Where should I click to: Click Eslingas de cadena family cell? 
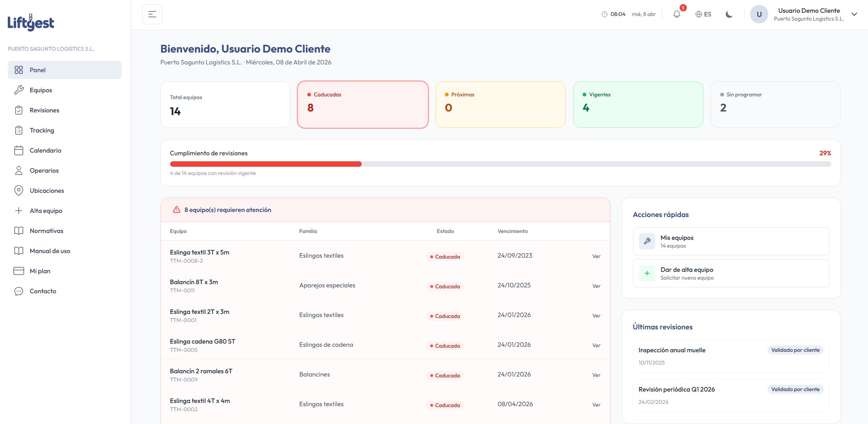(326, 344)
